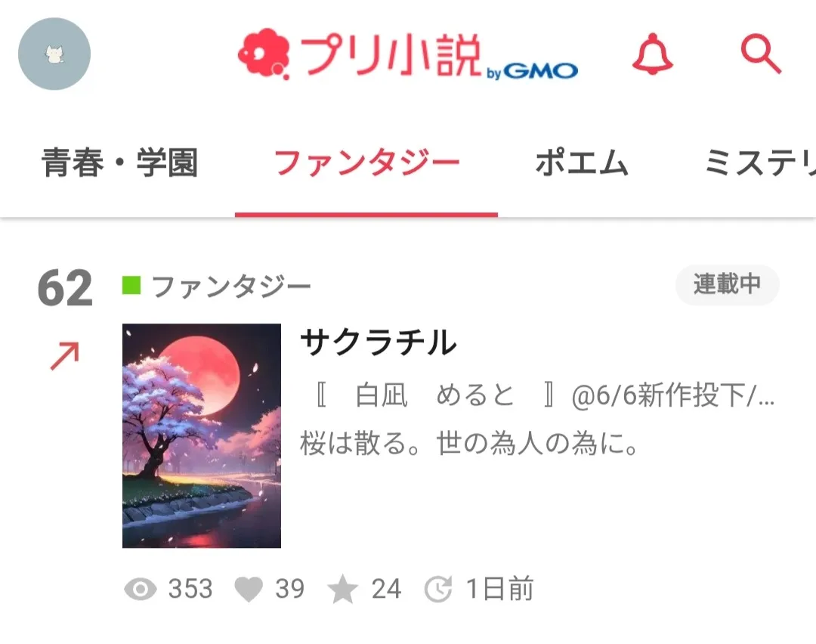Open search via magnifying glass icon
Screen dimensions: 816x644
point(761,54)
